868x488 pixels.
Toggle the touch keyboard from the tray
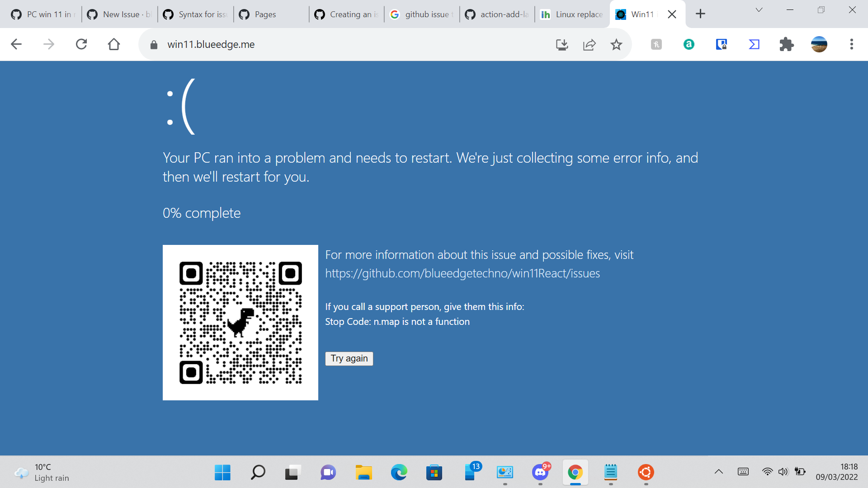click(743, 471)
